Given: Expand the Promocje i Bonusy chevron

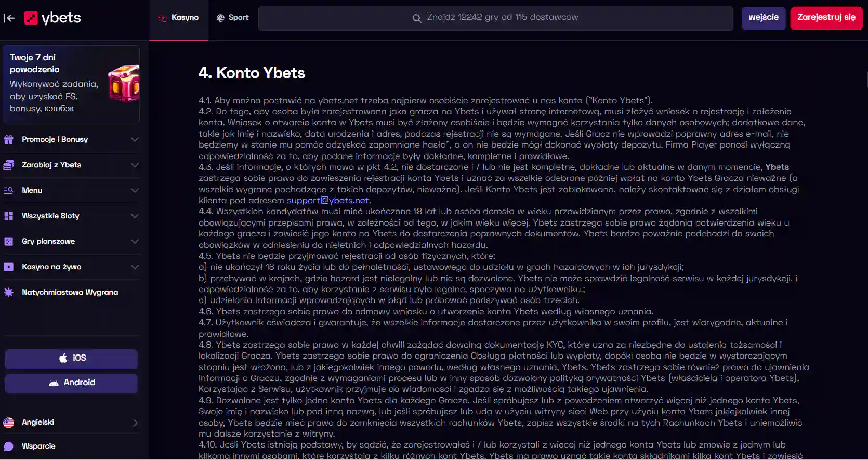Looking at the screenshot, I should tap(135, 139).
